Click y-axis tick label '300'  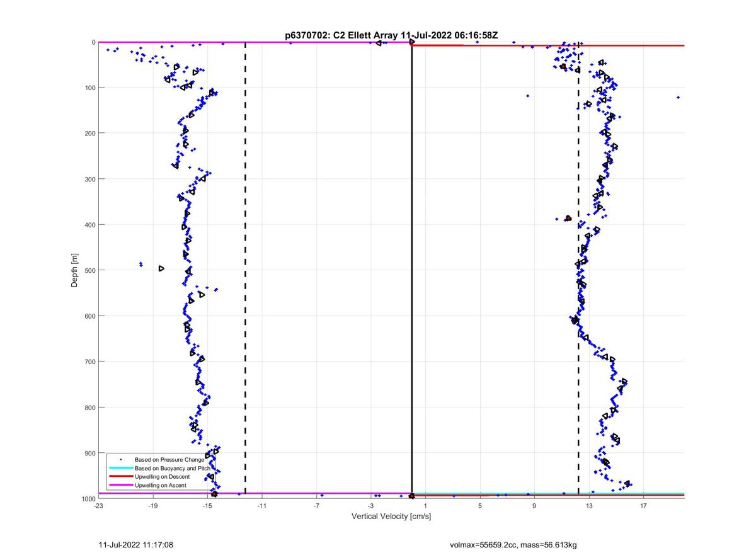pyautogui.click(x=89, y=179)
